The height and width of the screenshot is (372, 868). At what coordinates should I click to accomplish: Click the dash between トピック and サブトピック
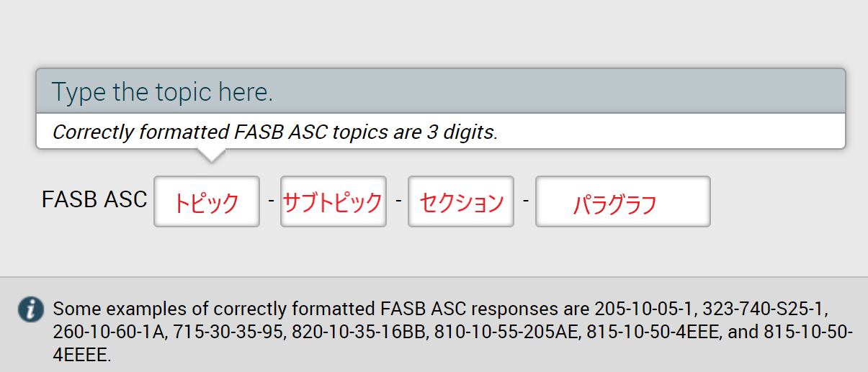coord(270,201)
